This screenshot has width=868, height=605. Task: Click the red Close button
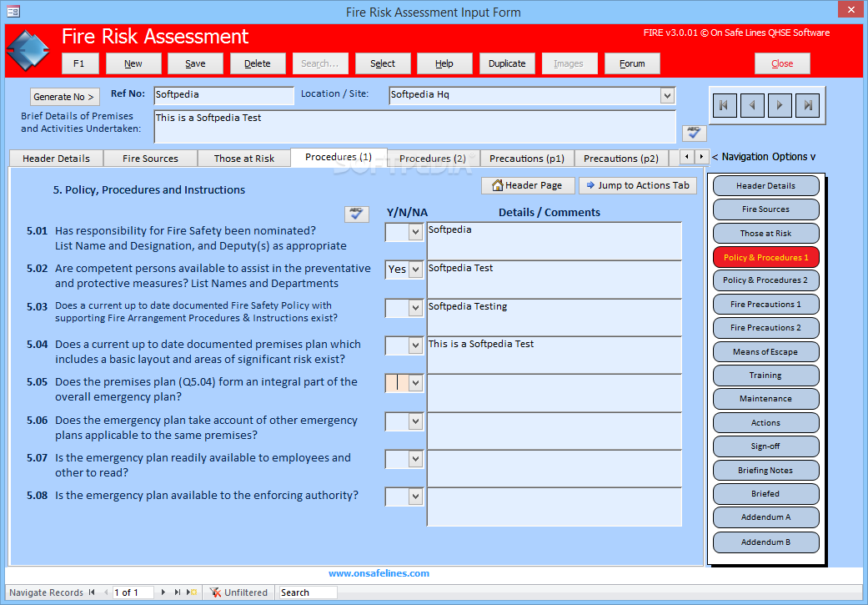tap(782, 63)
